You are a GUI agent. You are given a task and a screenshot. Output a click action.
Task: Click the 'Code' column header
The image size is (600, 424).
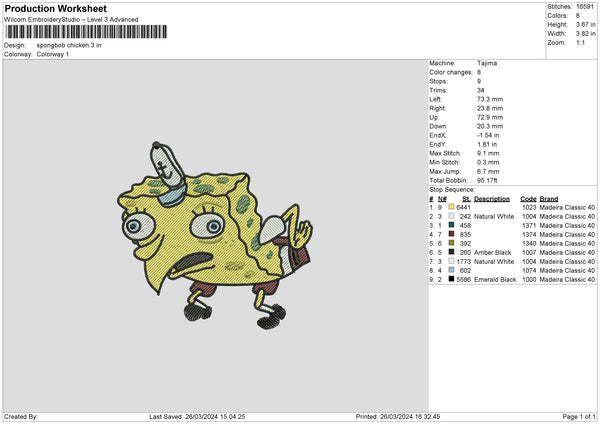tap(528, 199)
